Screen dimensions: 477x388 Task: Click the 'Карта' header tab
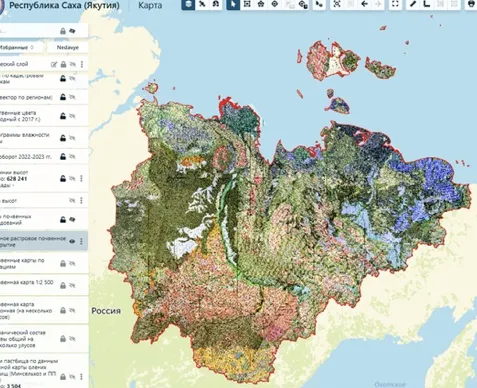coord(150,5)
